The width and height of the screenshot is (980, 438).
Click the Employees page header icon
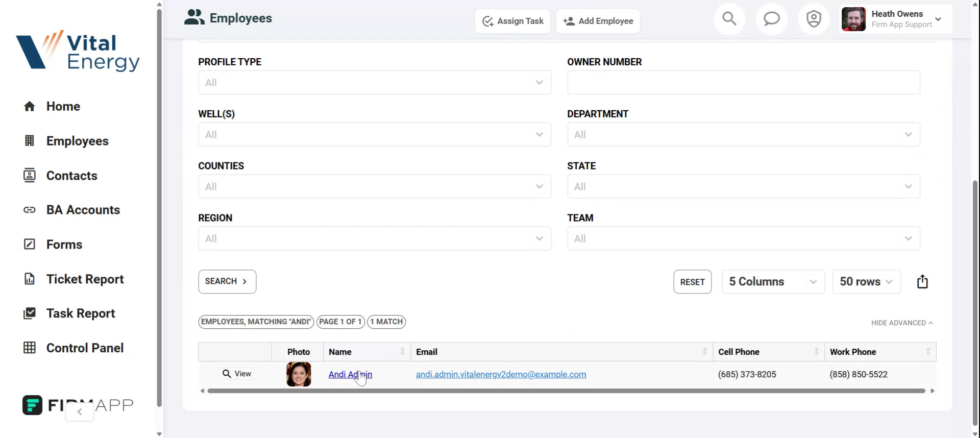(x=194, y=17)
